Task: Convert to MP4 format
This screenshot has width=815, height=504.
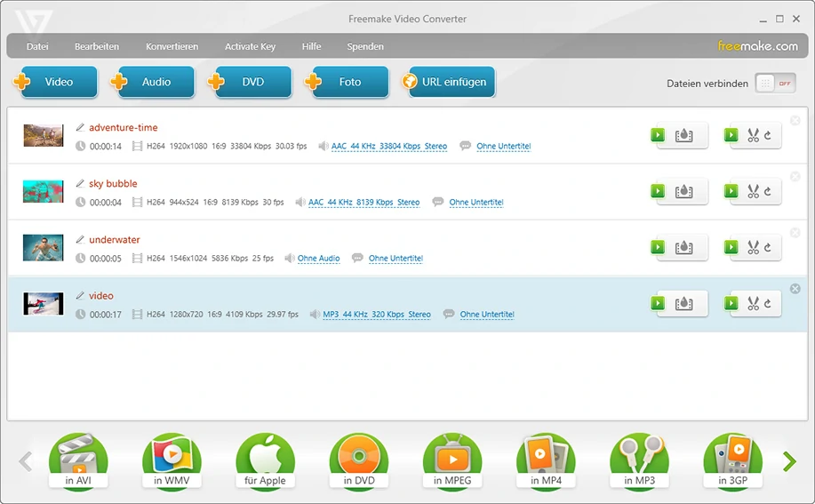Action: coord(546,460)
